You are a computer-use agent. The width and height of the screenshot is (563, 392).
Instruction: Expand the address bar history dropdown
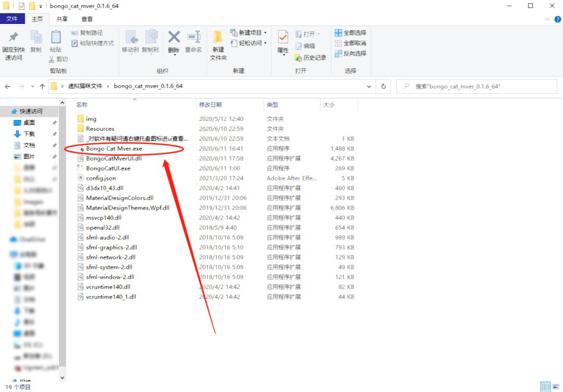369,87
